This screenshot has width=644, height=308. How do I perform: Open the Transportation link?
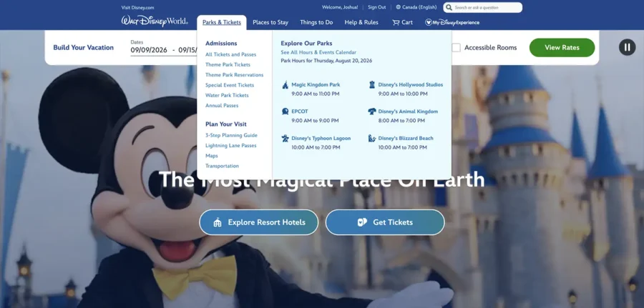pyautogui.click(x=222, y=166)
